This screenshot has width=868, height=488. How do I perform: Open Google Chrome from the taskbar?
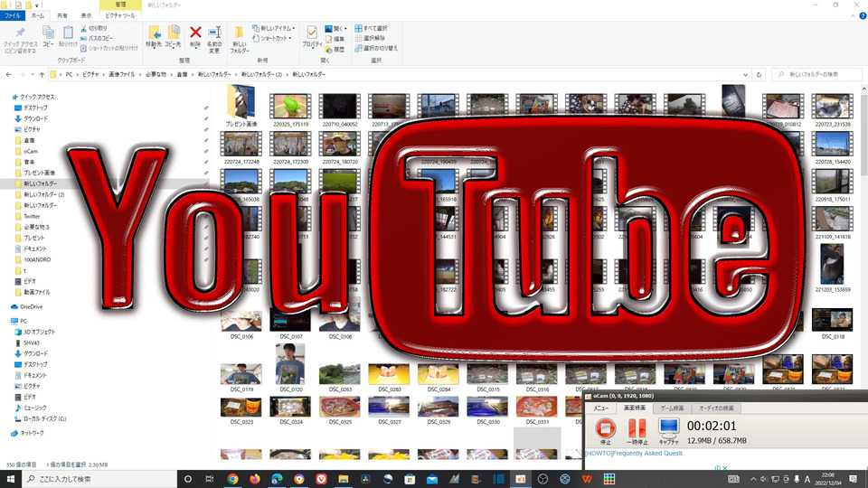(232, 479)
